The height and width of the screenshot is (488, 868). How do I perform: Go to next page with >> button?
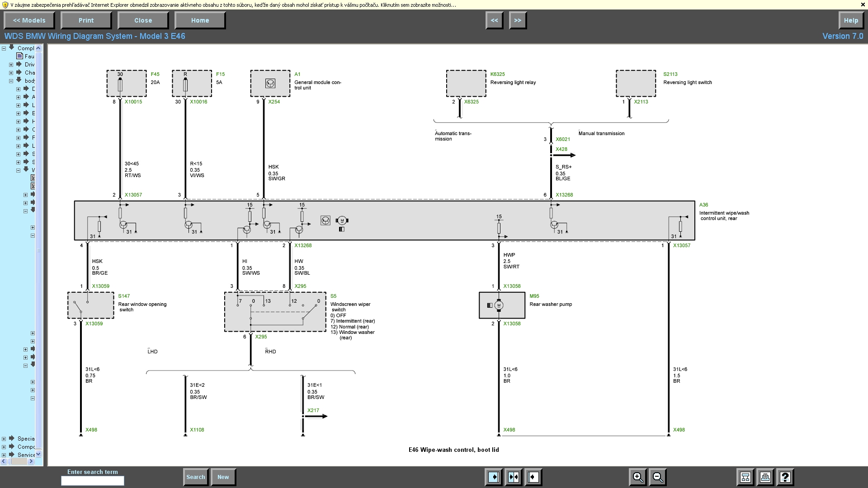coord(518,20)
